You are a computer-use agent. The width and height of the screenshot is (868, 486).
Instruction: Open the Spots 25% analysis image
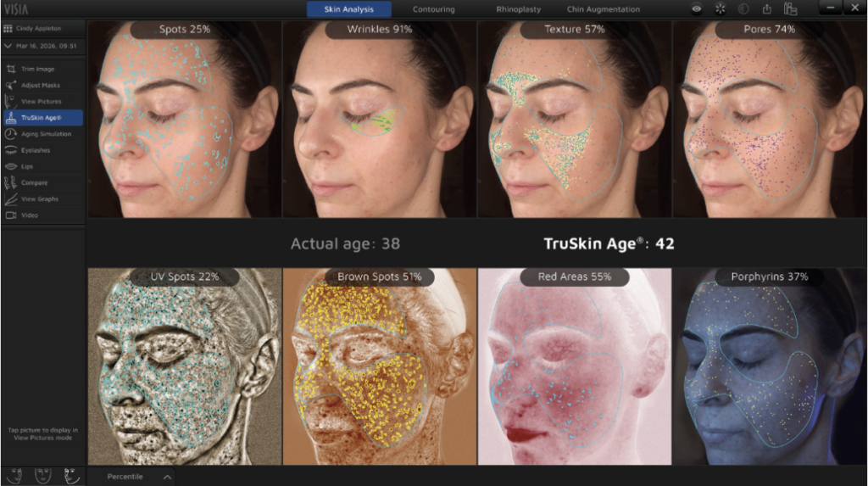[x=184, y=119]
